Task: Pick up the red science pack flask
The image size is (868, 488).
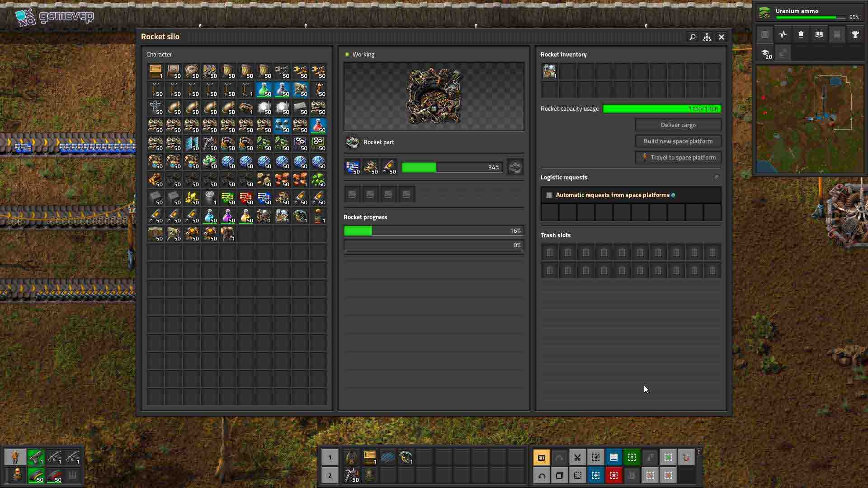Action: pyautogui.click(x=318, y=126)
